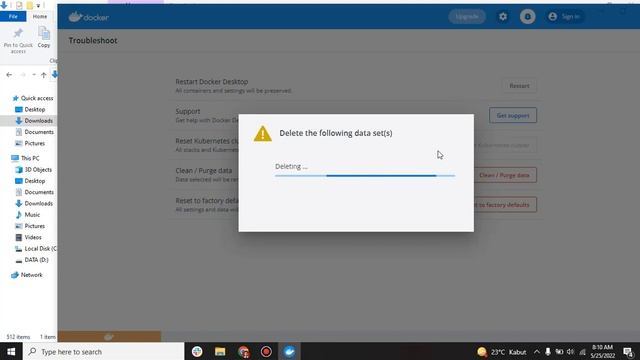Click the troubleshoot bug icon in Docker header

(x=527, y=17)
